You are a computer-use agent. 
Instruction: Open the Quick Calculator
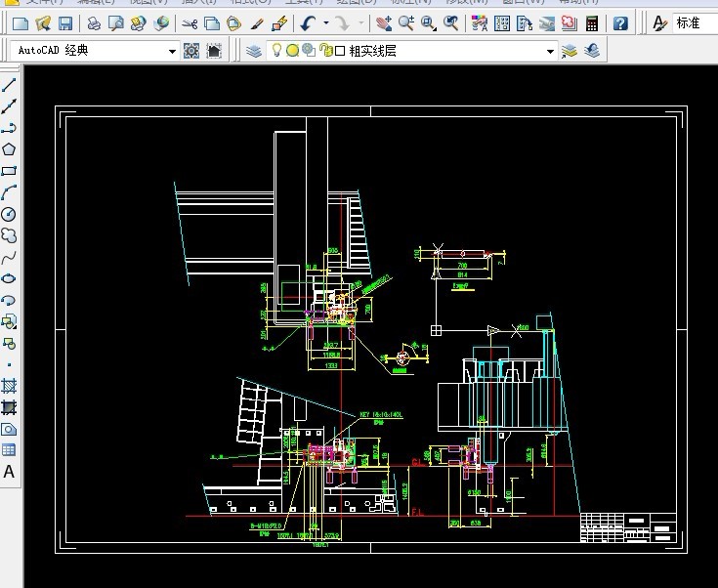coord(592,22)
